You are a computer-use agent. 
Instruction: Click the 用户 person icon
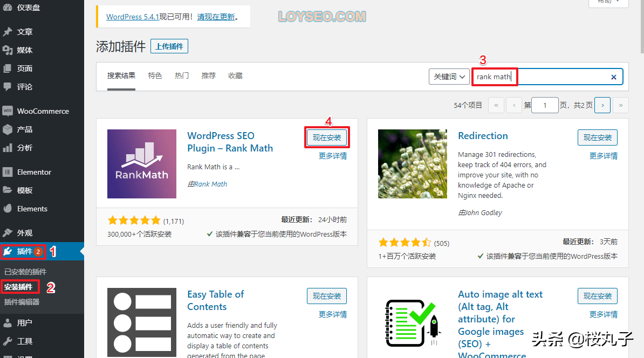8,323
